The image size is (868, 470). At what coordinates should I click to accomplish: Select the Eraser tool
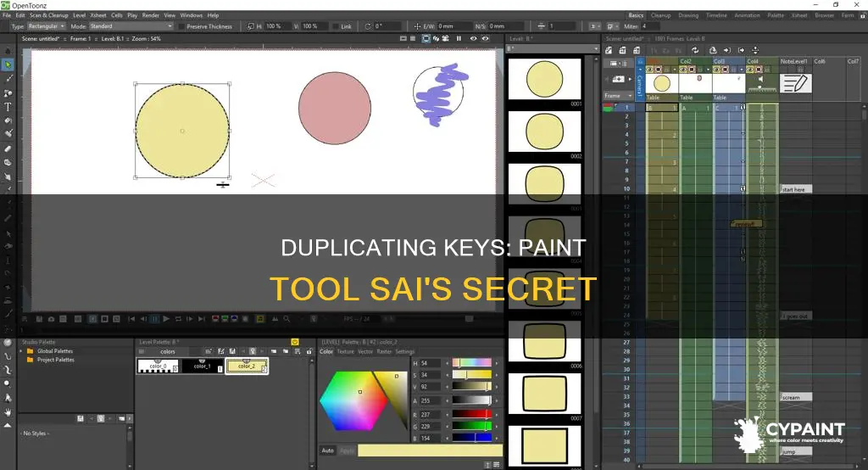8,148
